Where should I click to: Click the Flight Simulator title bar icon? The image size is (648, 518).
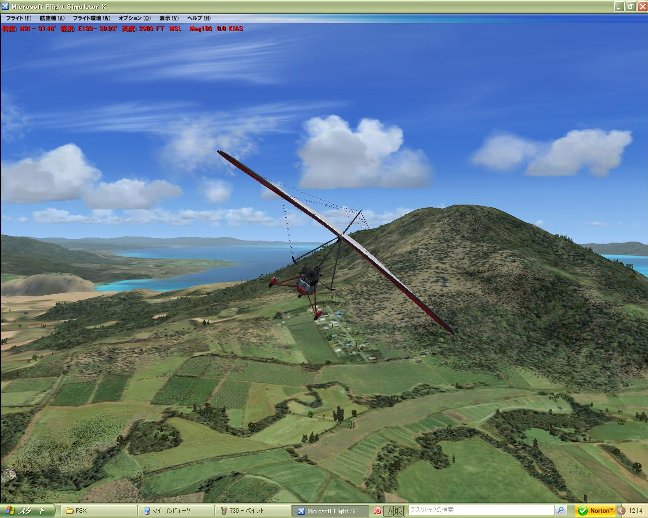click(6, 6)
